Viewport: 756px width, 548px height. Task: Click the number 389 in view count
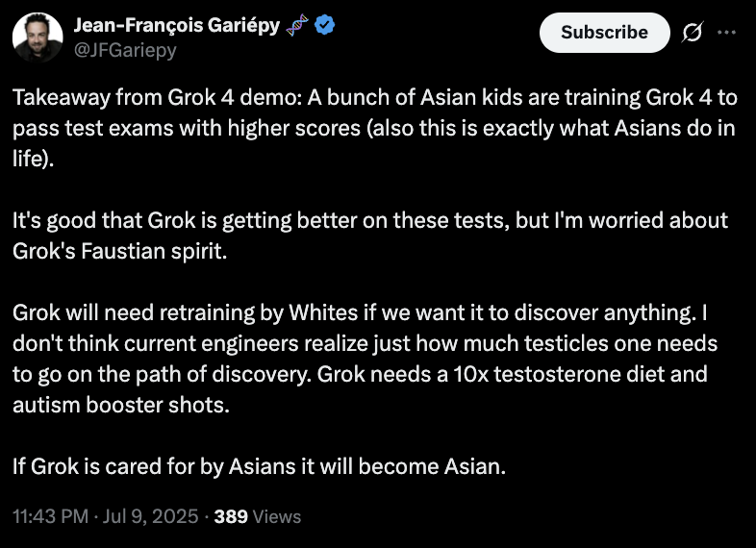pos(231,516)
